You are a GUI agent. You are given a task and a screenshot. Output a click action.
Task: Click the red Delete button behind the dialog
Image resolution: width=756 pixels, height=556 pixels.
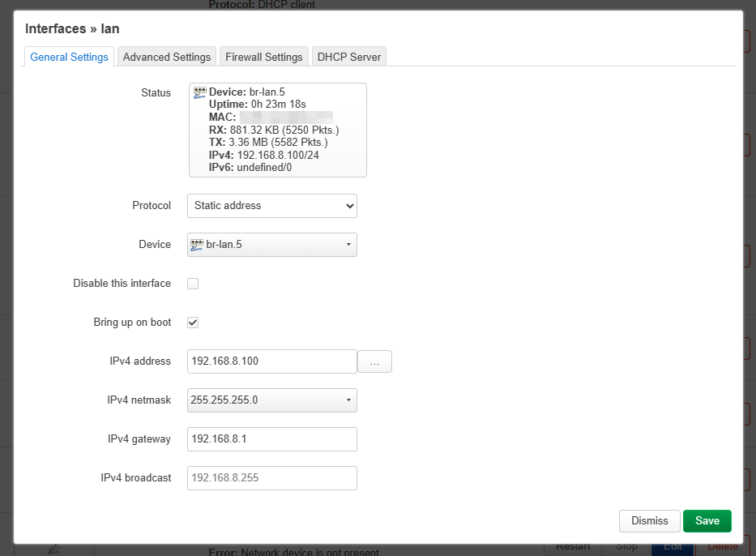click(x=722, y=549)
